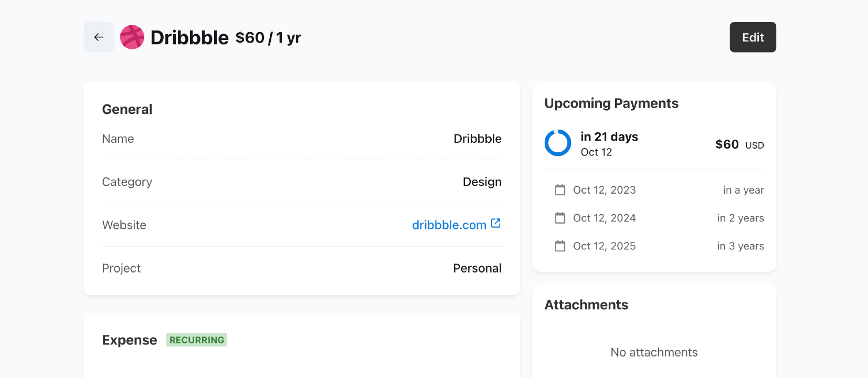Select the Dribbble name value
This screenshot has width=868, height=378.
478,139
